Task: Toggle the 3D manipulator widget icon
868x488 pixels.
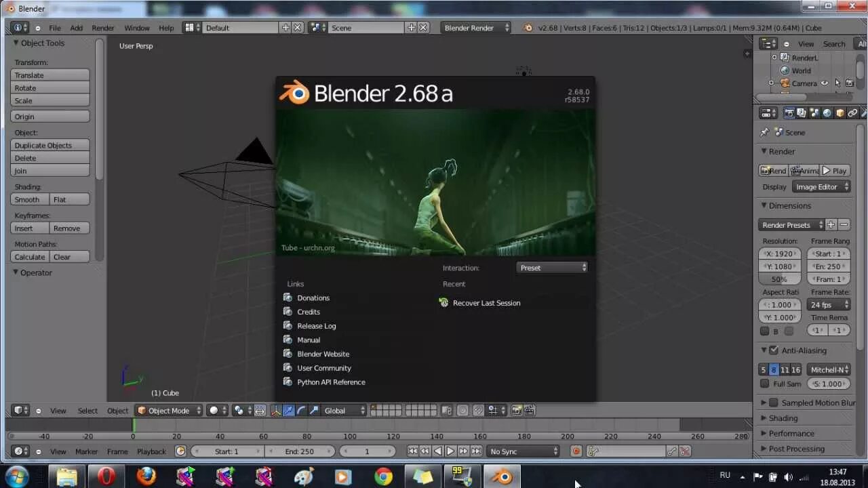Action: [277, 410]
